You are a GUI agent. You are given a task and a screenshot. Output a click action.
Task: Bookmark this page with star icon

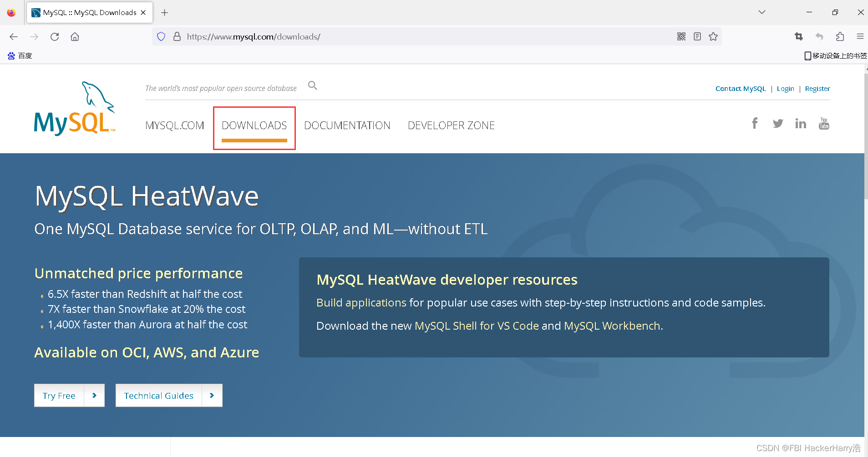click(713, 36)
